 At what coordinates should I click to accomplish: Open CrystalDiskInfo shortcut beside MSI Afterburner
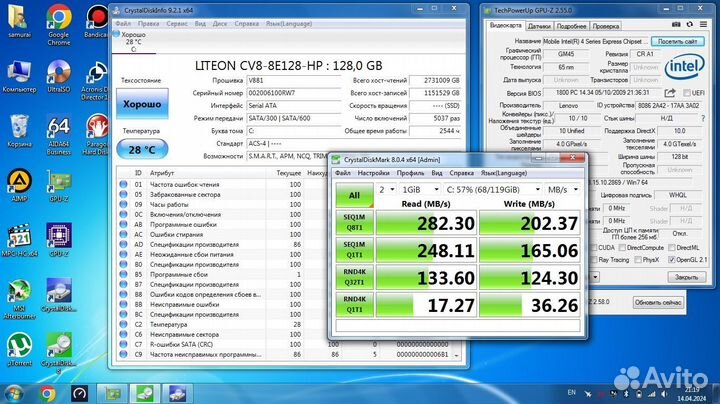tap(59, 295)
